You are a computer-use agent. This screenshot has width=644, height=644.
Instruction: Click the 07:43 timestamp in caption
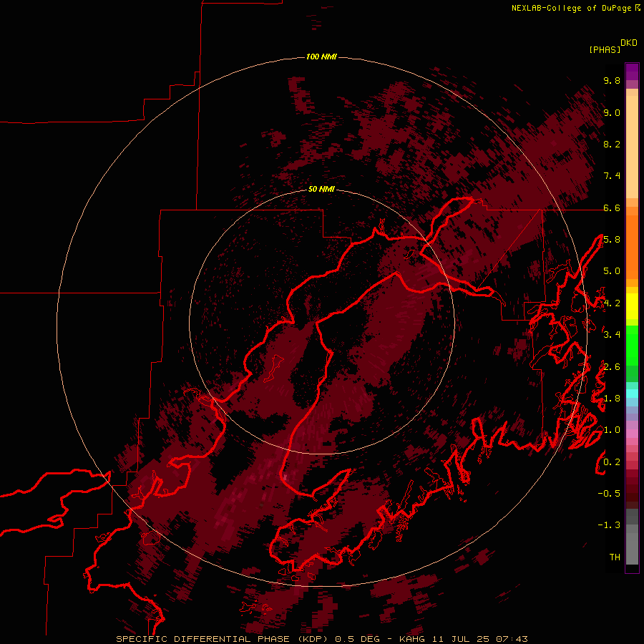click(512, 639)
